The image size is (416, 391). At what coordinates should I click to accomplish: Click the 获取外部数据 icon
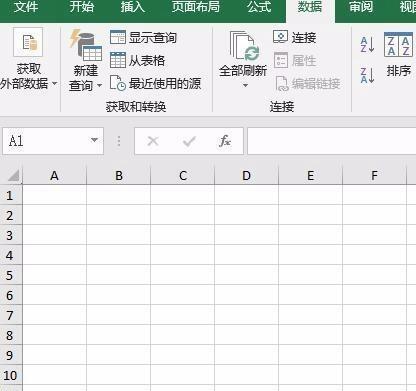click(x=28, y=42)
